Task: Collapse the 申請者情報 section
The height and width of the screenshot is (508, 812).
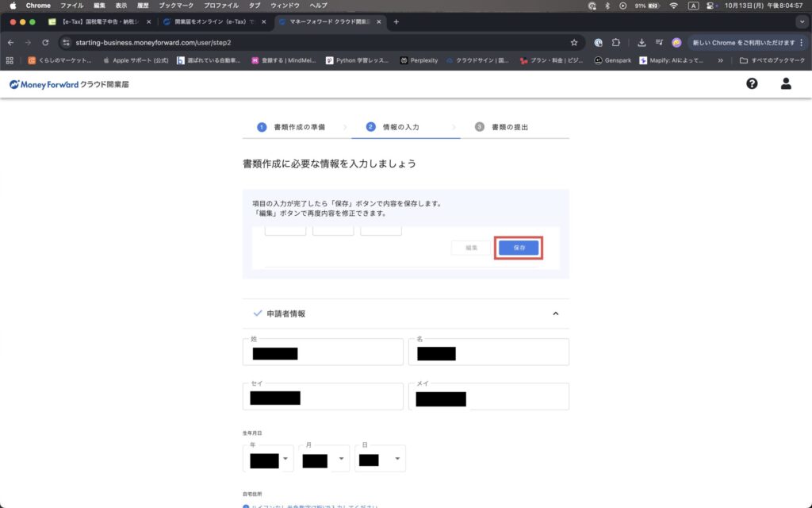Action: tap(556, 314)
